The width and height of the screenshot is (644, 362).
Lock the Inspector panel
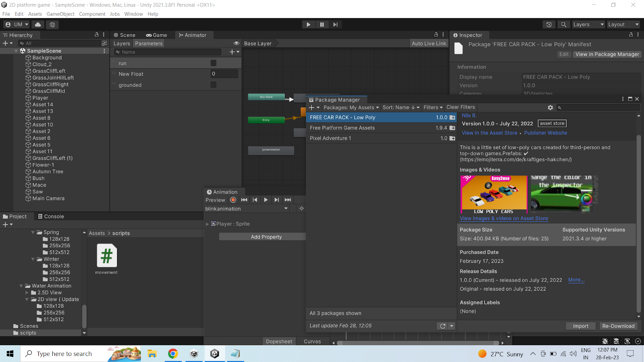click(631, 35)
